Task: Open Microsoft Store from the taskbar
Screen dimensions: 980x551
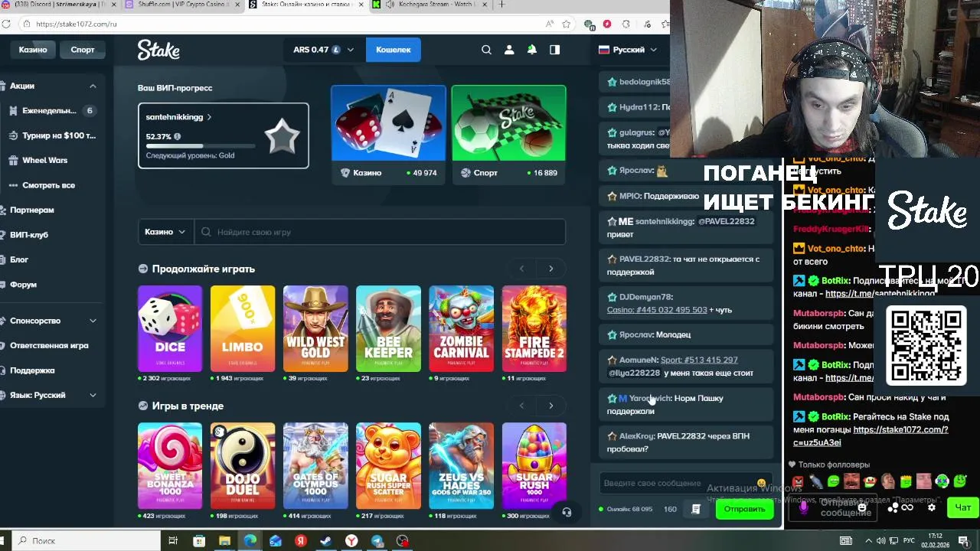Action: pyautogui.click(x=199, y=541)
